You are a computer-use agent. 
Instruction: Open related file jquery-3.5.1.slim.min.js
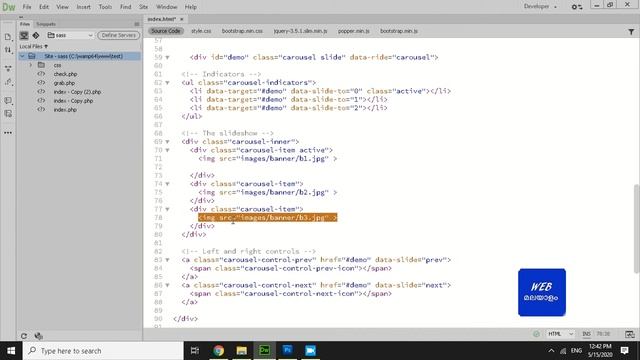(300, 31)
